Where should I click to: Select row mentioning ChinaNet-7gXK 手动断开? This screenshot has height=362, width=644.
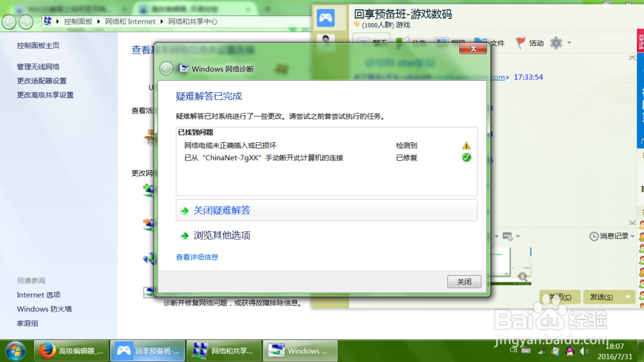click(327, 158)
